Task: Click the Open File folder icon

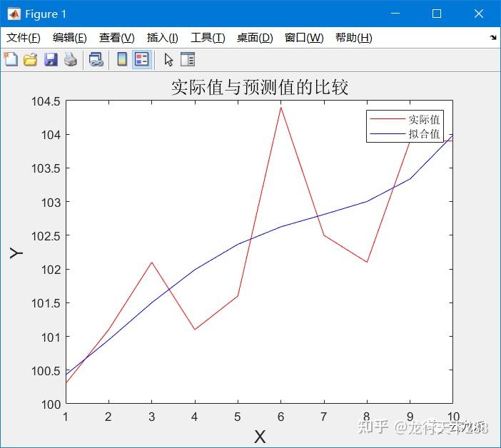Action: click(31, 60)
